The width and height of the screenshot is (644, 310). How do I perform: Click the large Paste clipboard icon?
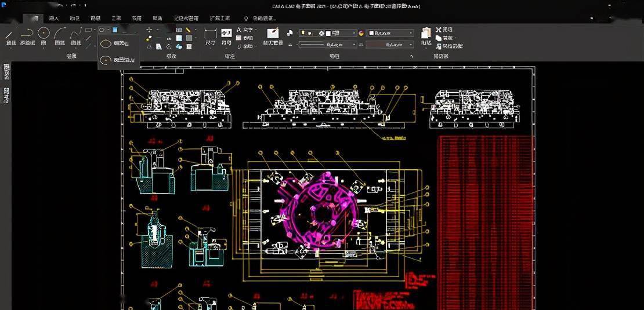(426, 34)
